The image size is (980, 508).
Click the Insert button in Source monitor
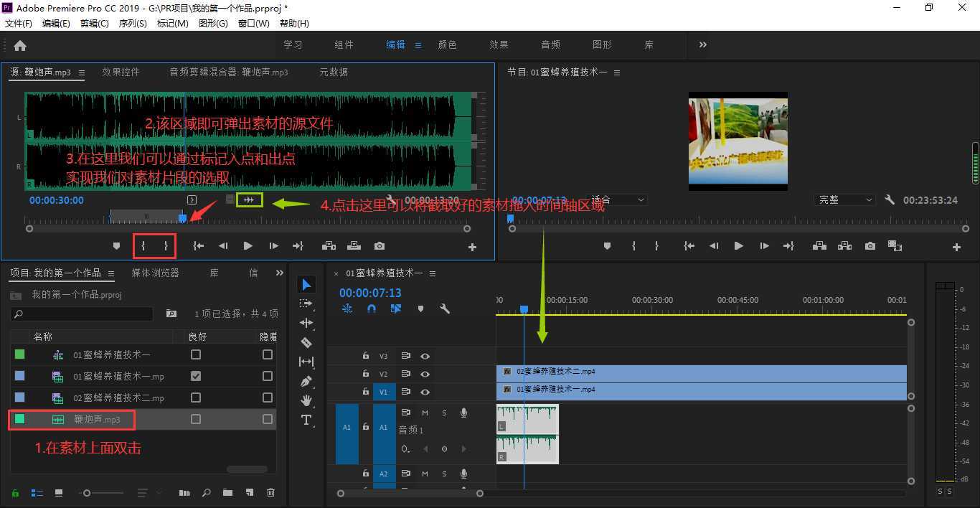pyautogui.click(x=329, y=246)
